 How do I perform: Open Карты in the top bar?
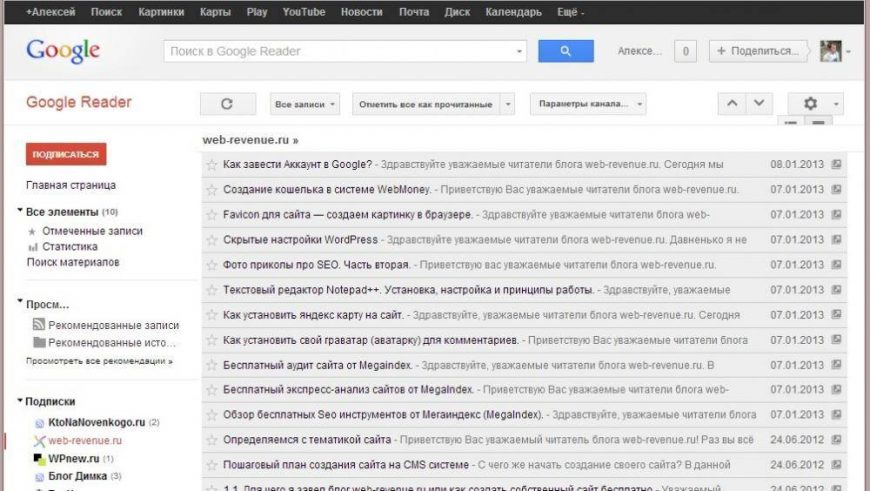click(x=215, y=12)
